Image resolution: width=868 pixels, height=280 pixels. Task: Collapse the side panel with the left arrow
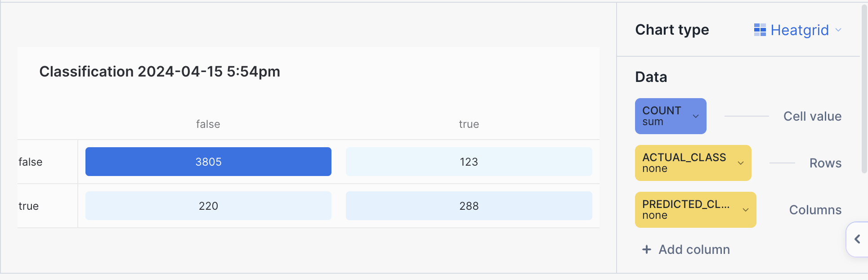tap(857, 239)
